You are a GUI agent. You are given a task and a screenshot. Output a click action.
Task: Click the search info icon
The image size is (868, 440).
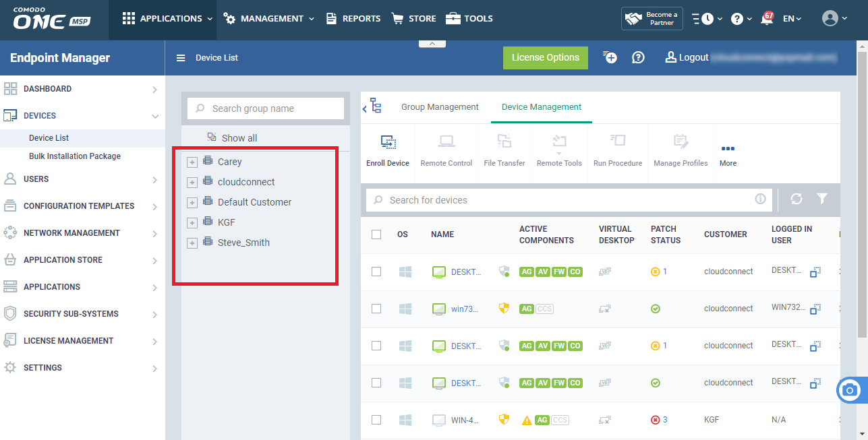[760, 199]
